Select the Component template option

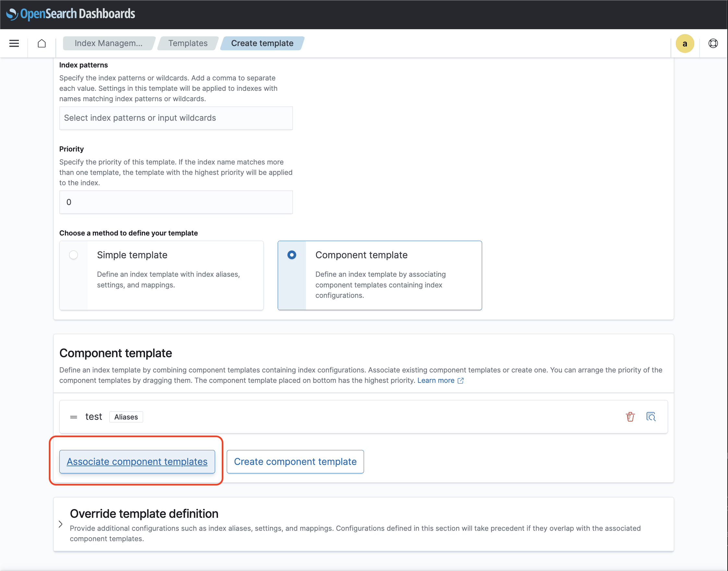coord(292,255)
